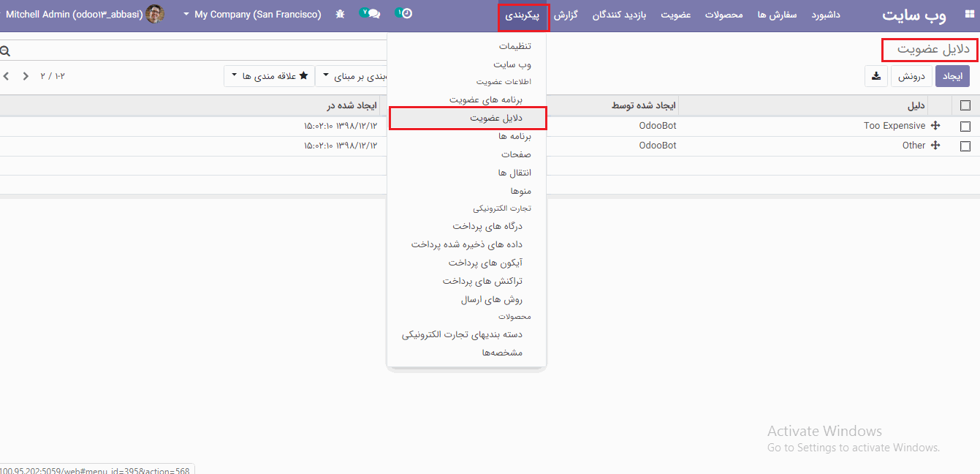
Task: Sort by the دلیل column header
Action: click(916, 105)
